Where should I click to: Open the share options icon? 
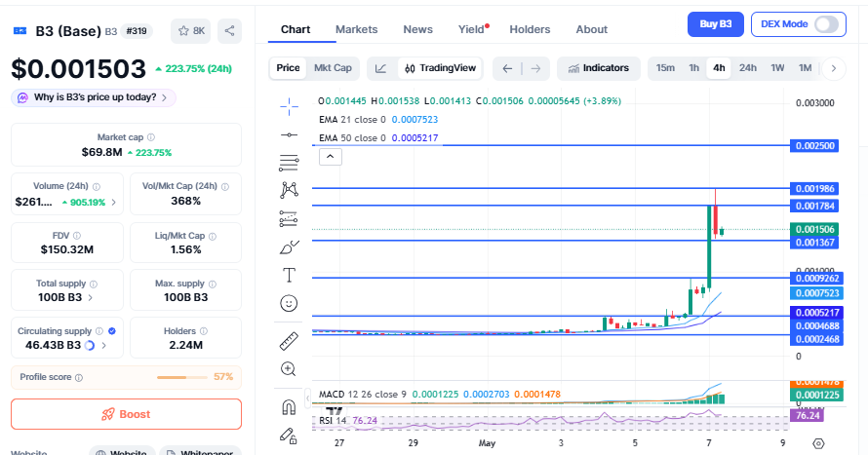(x=230, y=31)
